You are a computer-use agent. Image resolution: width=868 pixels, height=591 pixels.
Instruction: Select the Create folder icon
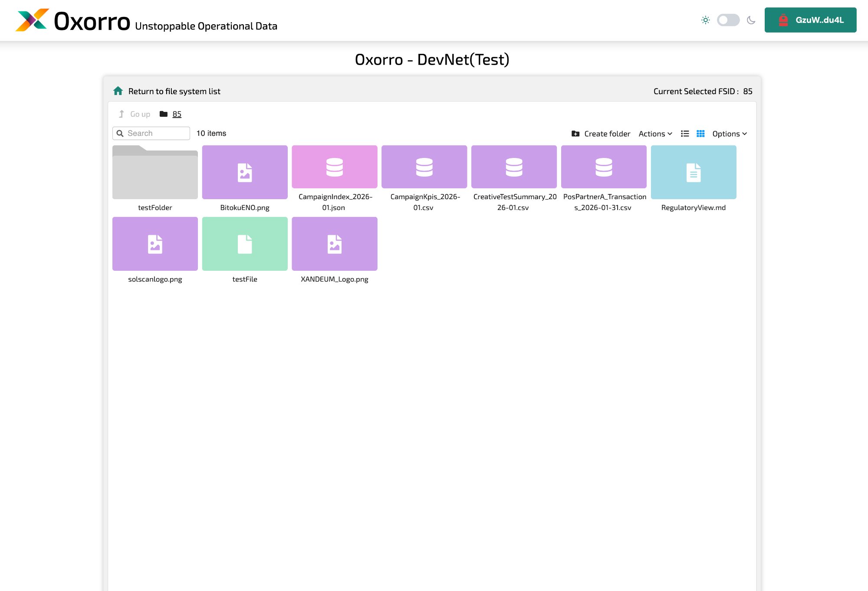[x=575, y=134]
